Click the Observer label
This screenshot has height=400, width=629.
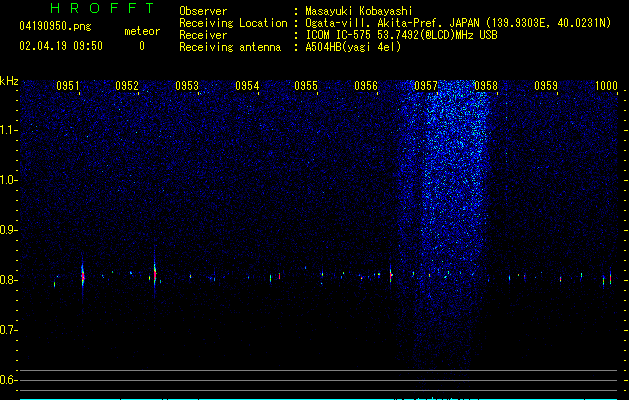click(x=203, y=11)
